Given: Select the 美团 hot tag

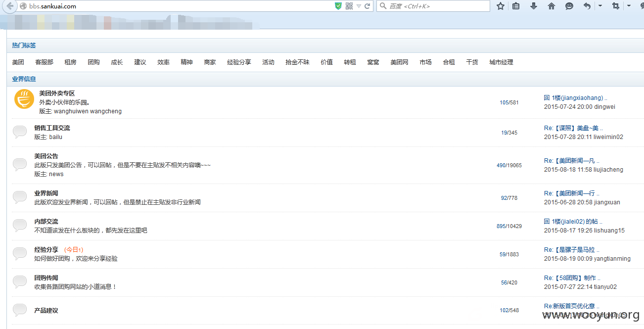Looking at the screenshot, I should click(x=18, y=62).
